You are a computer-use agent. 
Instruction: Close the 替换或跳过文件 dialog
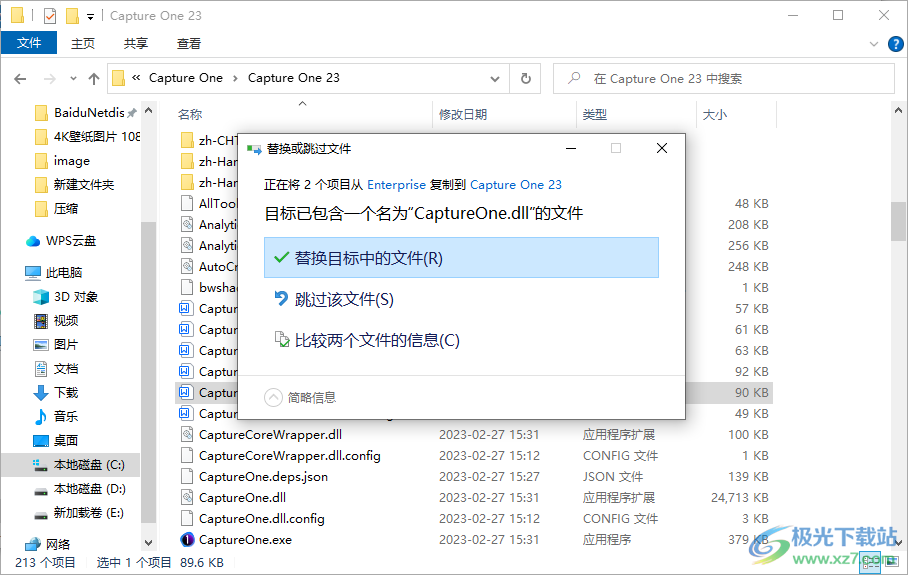tap(662, 148)
